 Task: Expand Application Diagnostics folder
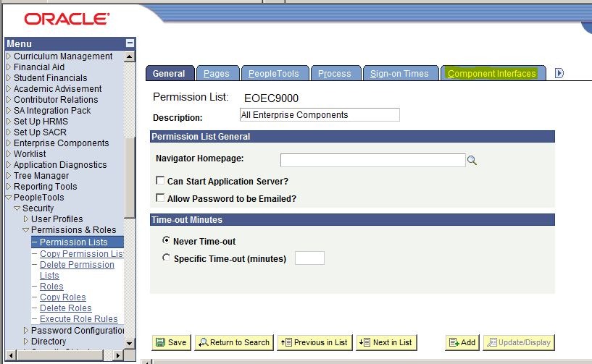click(x=9, y=165)
